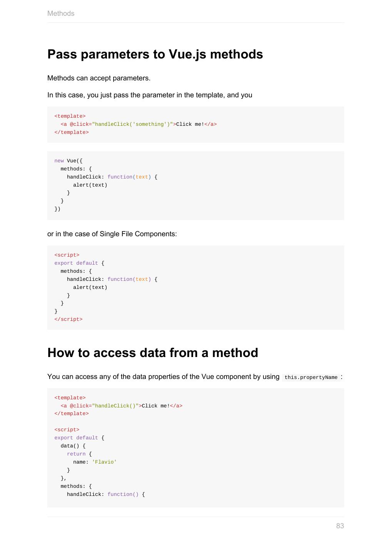Click the 'In this case, you just pass' sentence

click(150, 95)
